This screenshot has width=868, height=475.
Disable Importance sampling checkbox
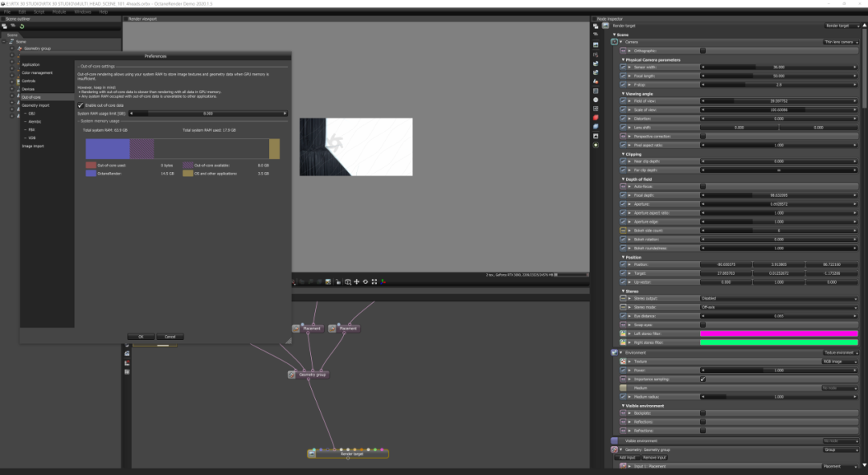(x=703, y=379)
